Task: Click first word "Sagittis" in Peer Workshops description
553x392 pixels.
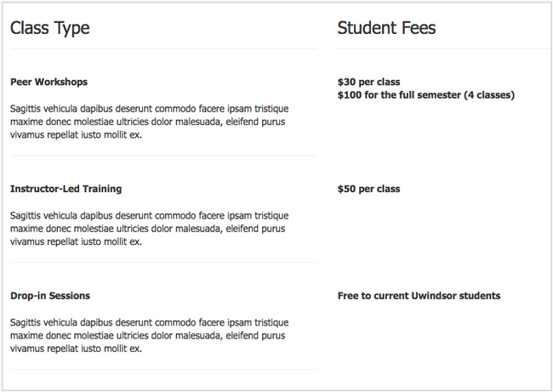Action: 30,109
